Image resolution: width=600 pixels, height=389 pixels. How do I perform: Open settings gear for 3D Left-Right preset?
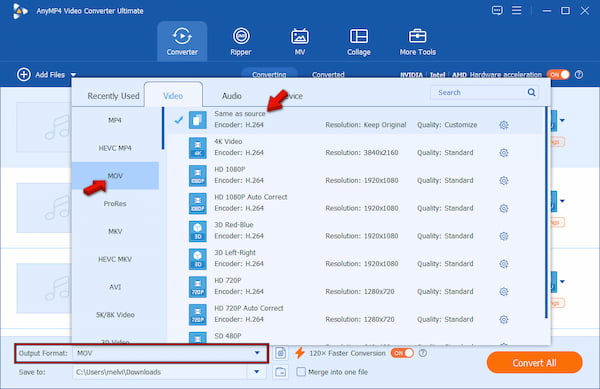[504, 264]
